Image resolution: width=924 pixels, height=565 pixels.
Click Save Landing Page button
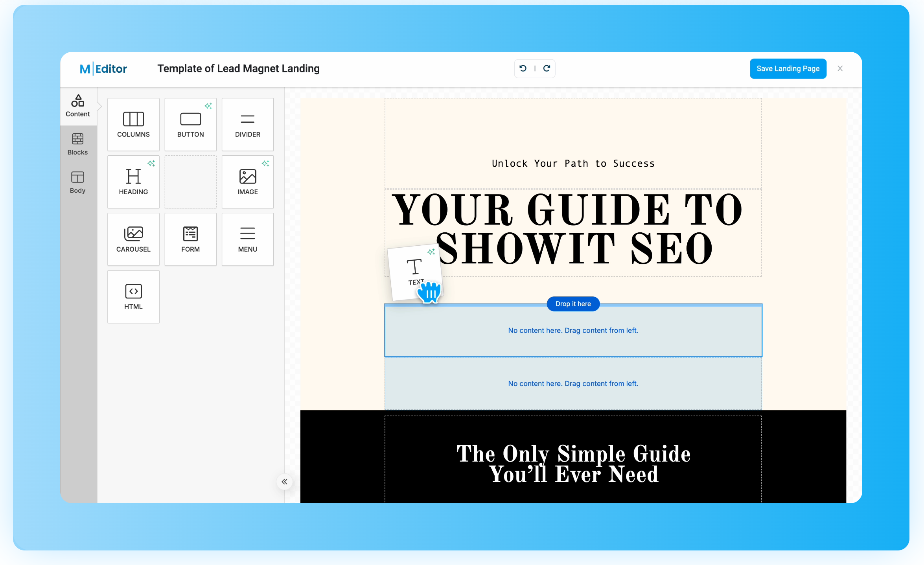tap(788, 68)
